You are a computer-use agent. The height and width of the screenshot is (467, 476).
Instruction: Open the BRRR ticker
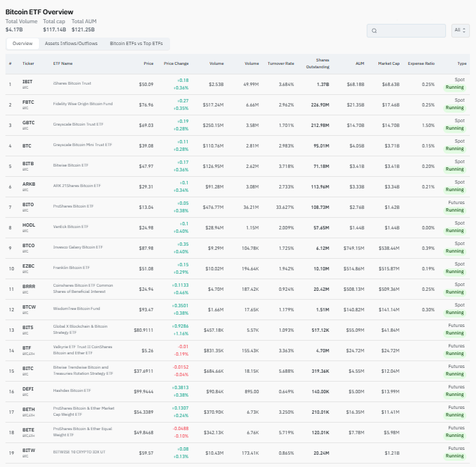click(29, 287)
